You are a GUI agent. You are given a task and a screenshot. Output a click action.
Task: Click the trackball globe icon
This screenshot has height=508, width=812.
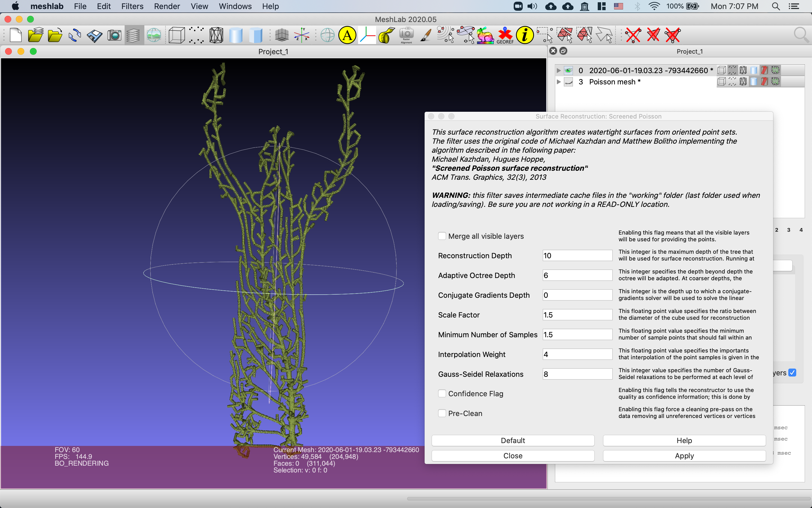328,35
